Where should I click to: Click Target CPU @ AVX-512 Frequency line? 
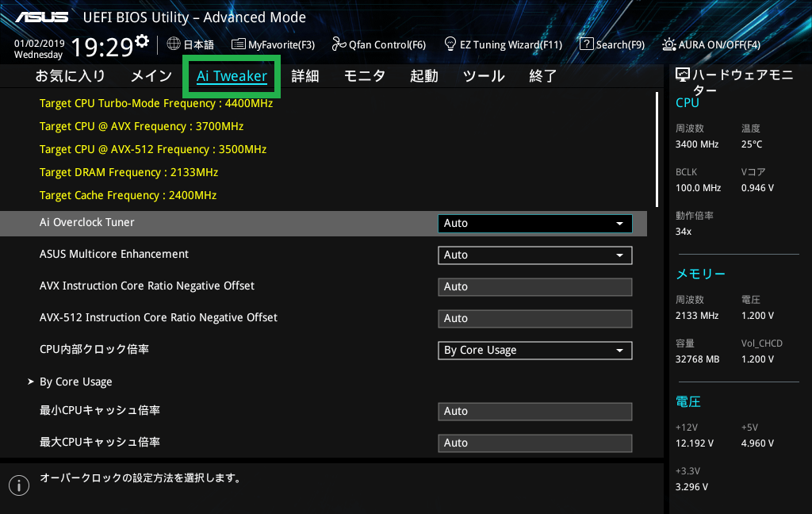click(x=153, y=149)
